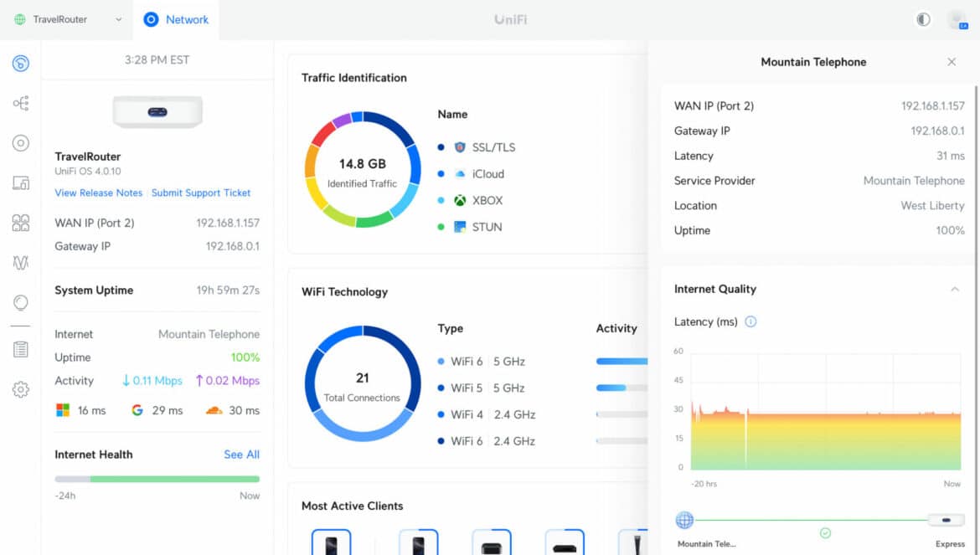Click the download activity 0.11 Mbps
Image resolution: width=980 pixels, height=555 pixels.
(152, 380)
